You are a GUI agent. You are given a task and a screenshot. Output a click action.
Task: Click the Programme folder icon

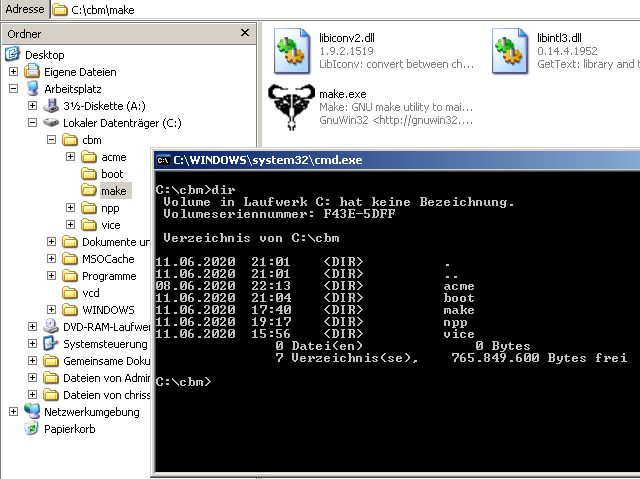[70, 276]
